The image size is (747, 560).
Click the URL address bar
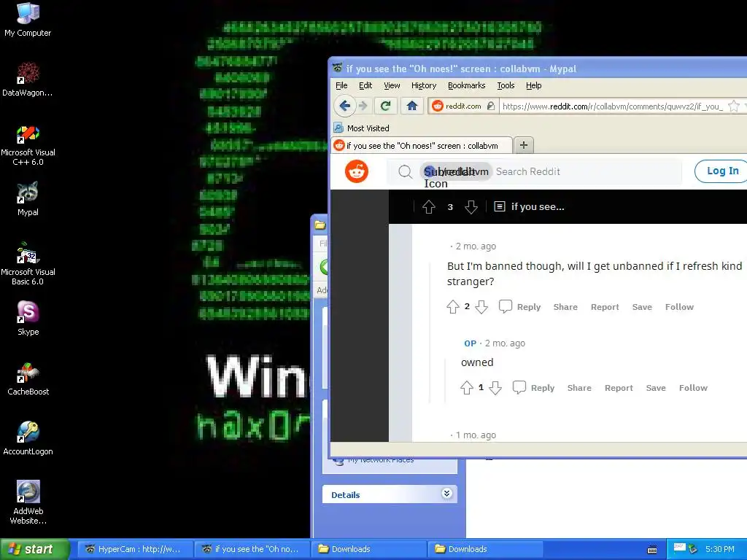(x=613, y=106)
